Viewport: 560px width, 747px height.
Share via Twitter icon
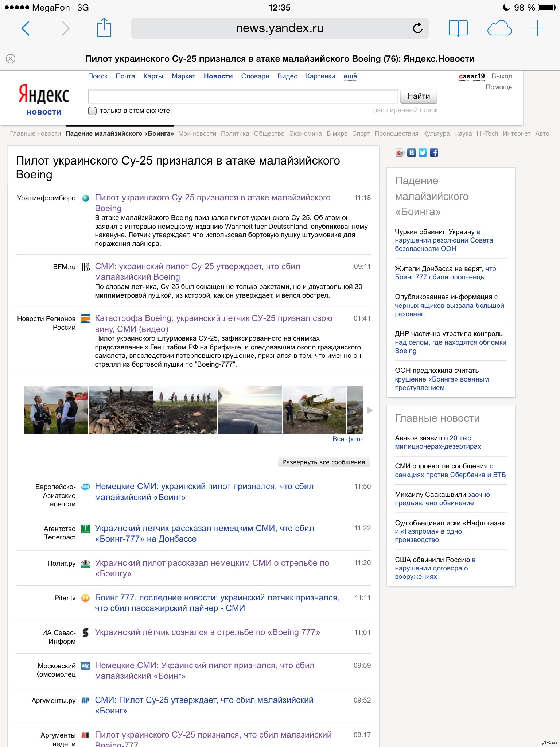[x=423, y=153]
